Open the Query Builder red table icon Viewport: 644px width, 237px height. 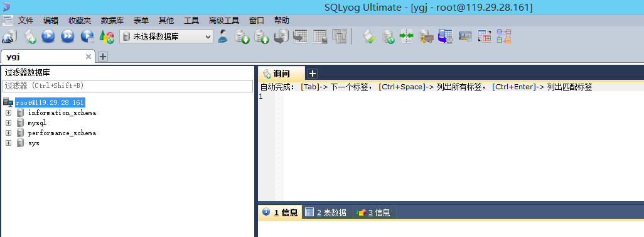pyautogui.click(x=484, y=36)
